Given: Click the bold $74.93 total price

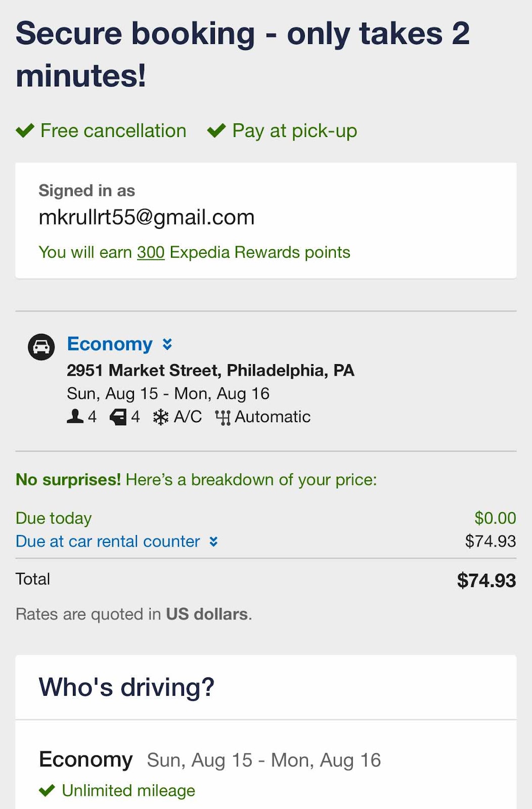Looking at the screenshot, I should (486, 580).
